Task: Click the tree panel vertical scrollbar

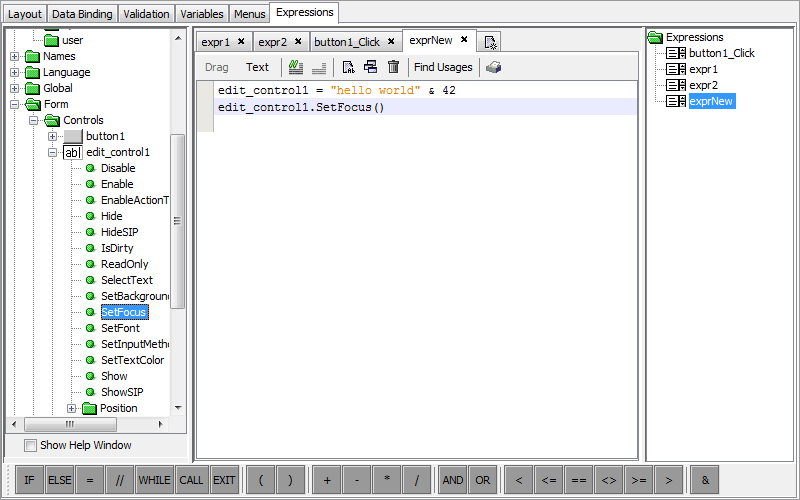Action: (x=178, y=220)
